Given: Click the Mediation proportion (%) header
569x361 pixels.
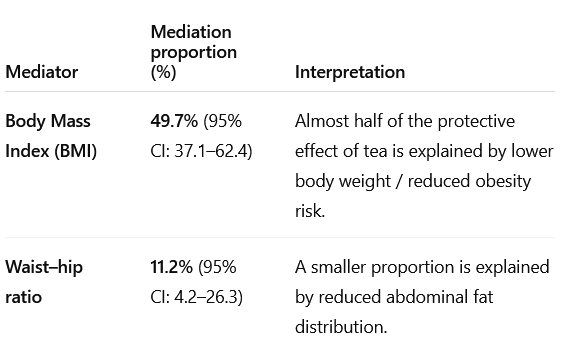Looking at the screenshot, I should (193, 52).
